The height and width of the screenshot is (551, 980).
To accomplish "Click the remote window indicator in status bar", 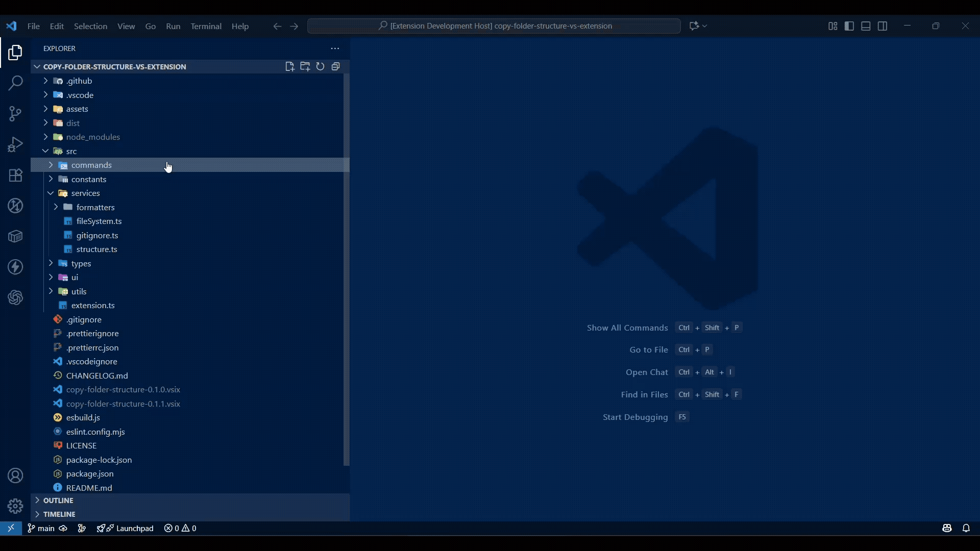I will pyautogui.click(x=11, y=529).
